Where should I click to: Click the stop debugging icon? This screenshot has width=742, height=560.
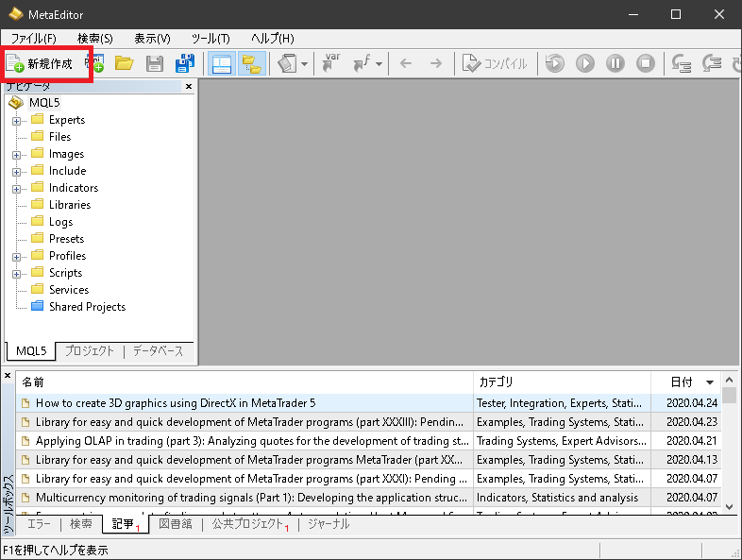coord(646,63)
